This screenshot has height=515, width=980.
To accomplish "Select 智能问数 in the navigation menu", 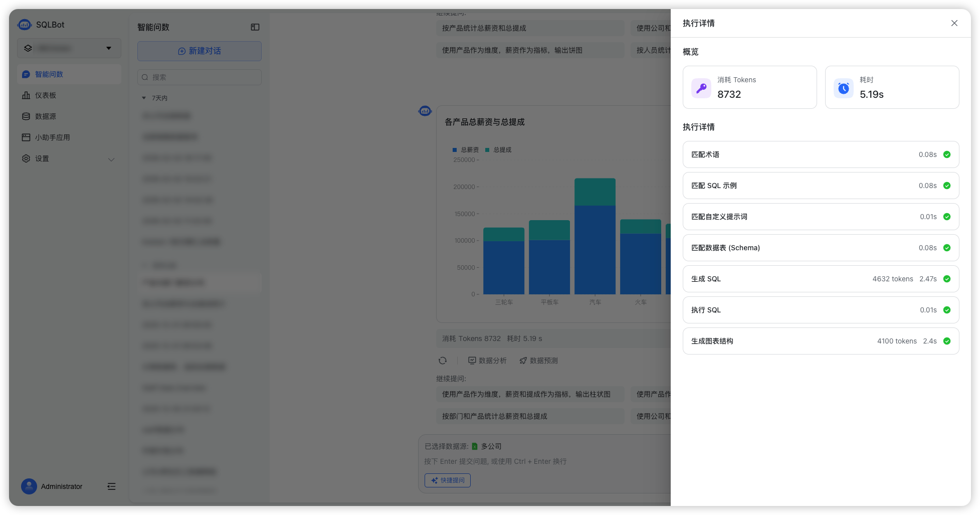I will coord(49,74).
